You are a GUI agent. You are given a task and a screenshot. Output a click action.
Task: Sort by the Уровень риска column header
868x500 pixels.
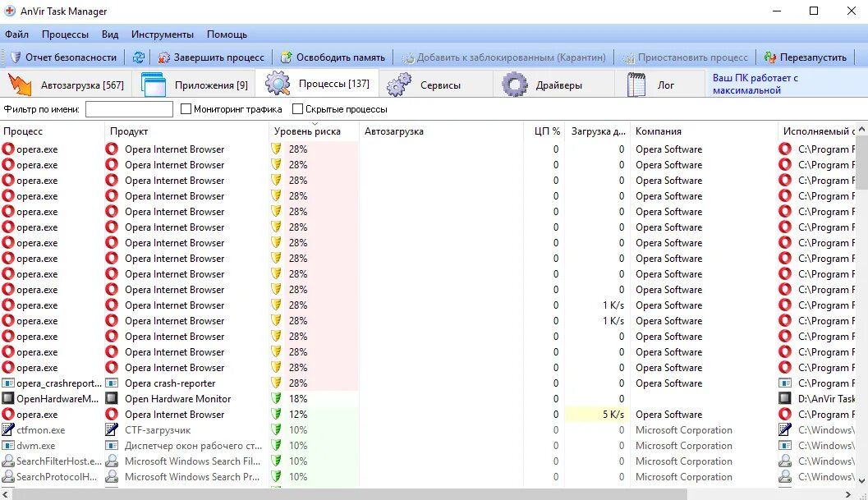click(x=315, y=131)
